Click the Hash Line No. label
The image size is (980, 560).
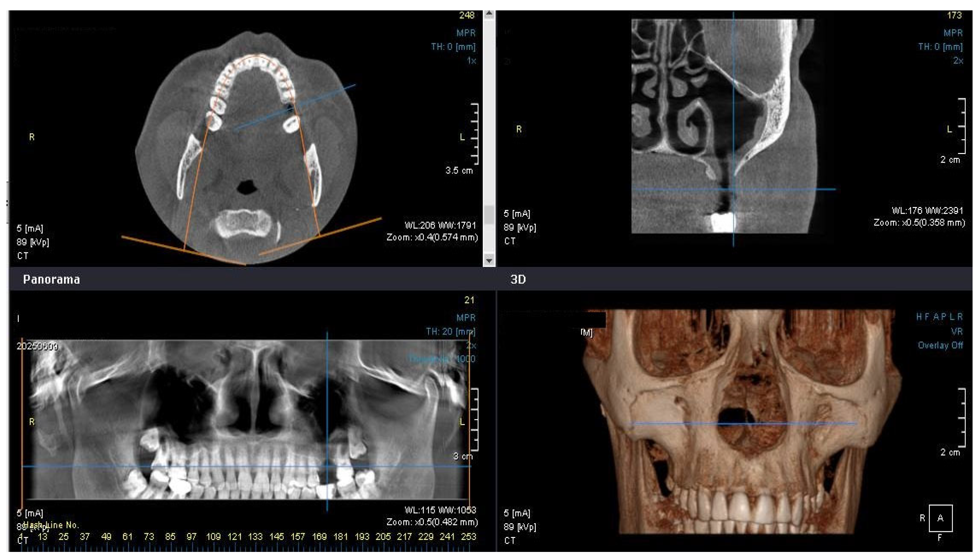click(51, 525)
